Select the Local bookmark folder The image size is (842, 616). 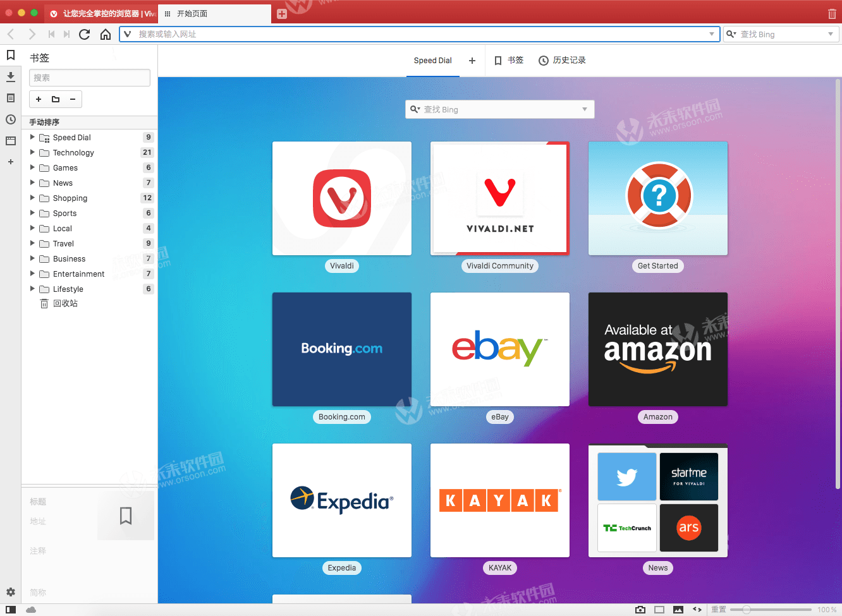(x=89, y=228)
